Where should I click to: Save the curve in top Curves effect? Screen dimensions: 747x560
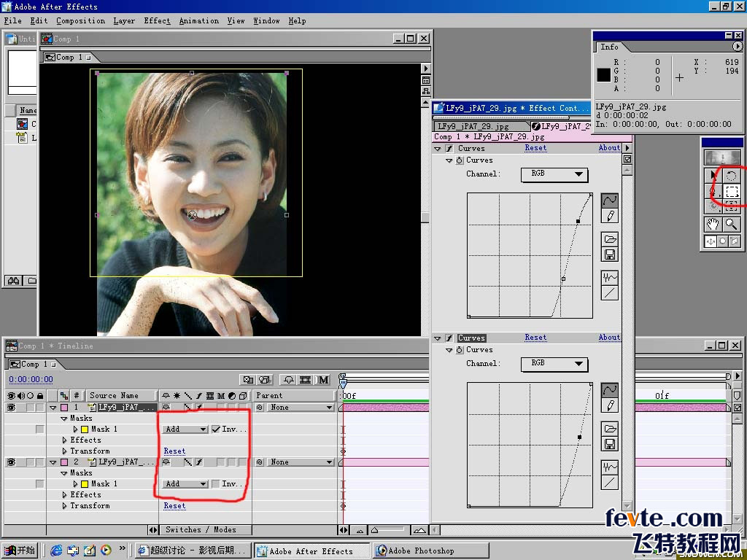(x=610, y=254)
